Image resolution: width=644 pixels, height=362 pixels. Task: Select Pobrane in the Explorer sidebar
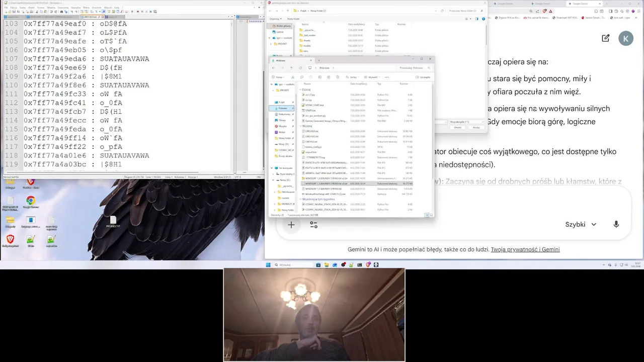pyautogui.click(x=282, y=108)
